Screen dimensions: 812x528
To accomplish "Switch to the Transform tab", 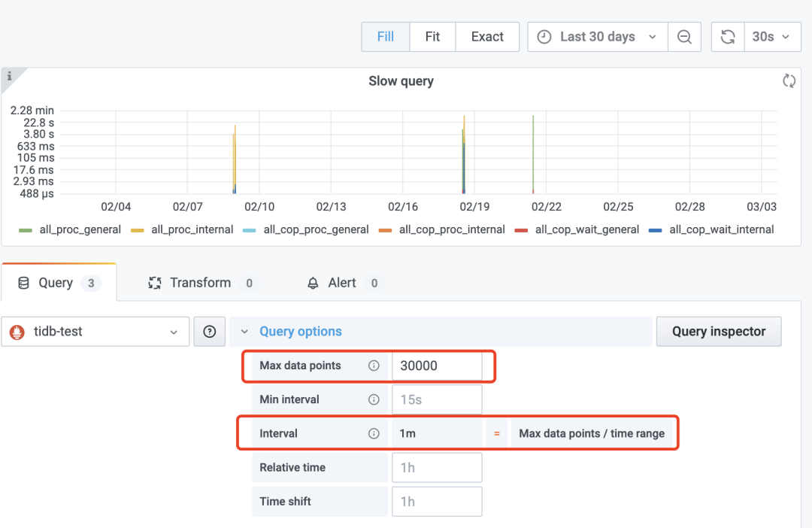I will [x=200, y=283].
